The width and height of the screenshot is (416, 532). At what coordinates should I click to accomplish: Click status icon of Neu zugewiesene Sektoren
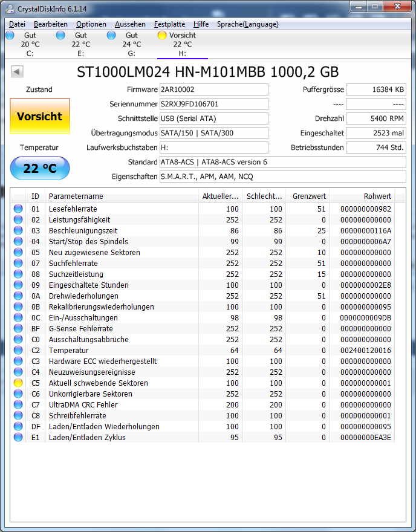point(18,252)
